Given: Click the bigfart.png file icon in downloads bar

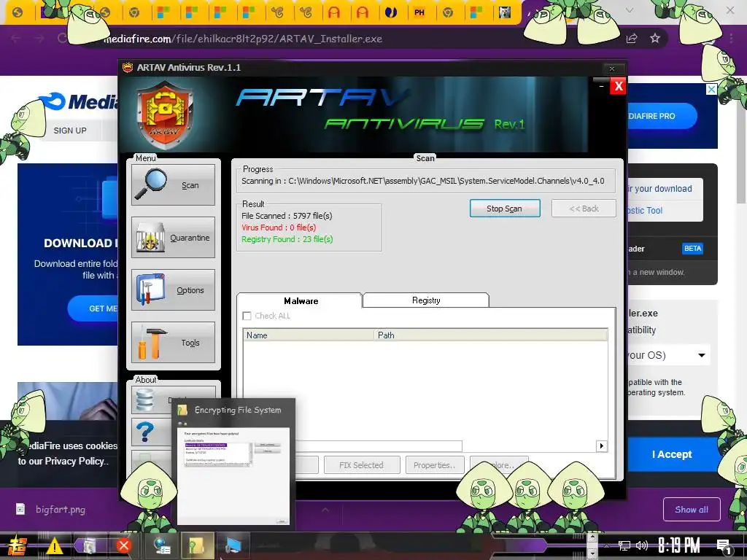Looking at the screenshot, I should tap(20, 509).
